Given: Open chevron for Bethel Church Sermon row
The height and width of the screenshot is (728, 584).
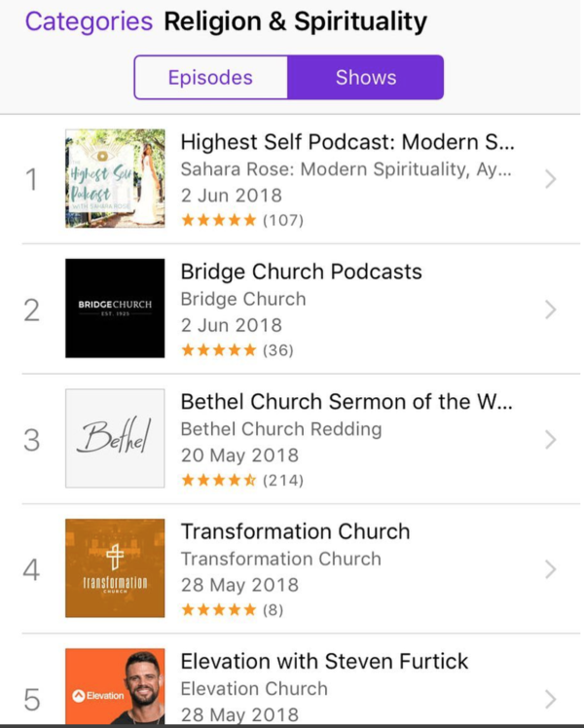Looking at the screenshot, I should click(551, 440).
